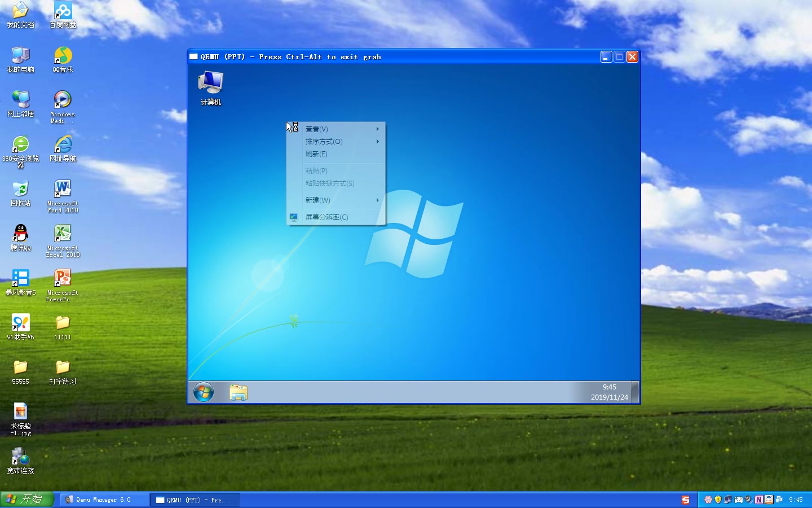Select the 暴风影音5 desktop icon

click(x=20, y=283)
